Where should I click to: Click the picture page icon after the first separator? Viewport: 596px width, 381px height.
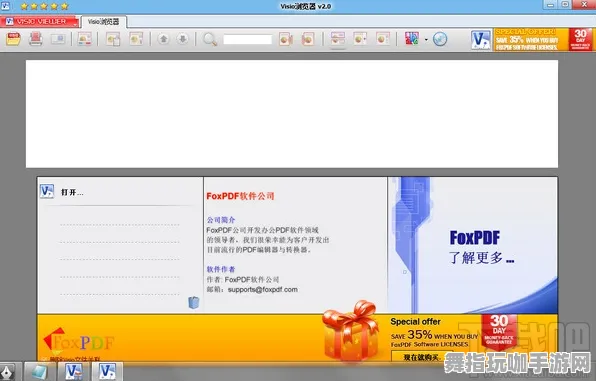84,39
